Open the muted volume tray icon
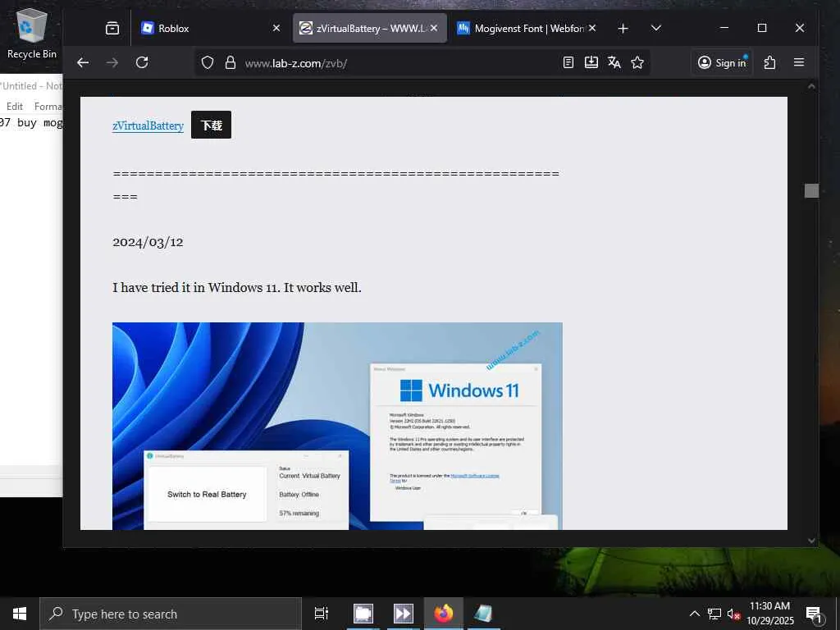 click(733, 614)
